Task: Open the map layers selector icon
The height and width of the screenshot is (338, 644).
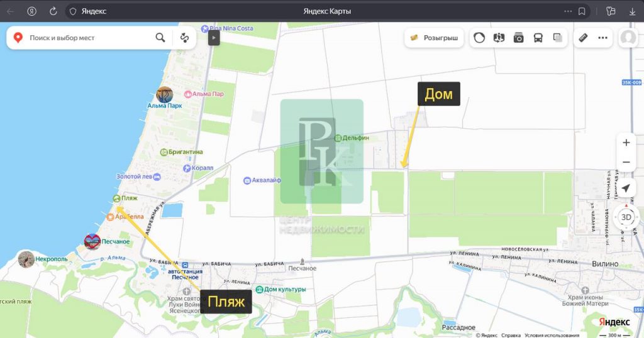Action: pyautogui.click(x=557, y=38)
